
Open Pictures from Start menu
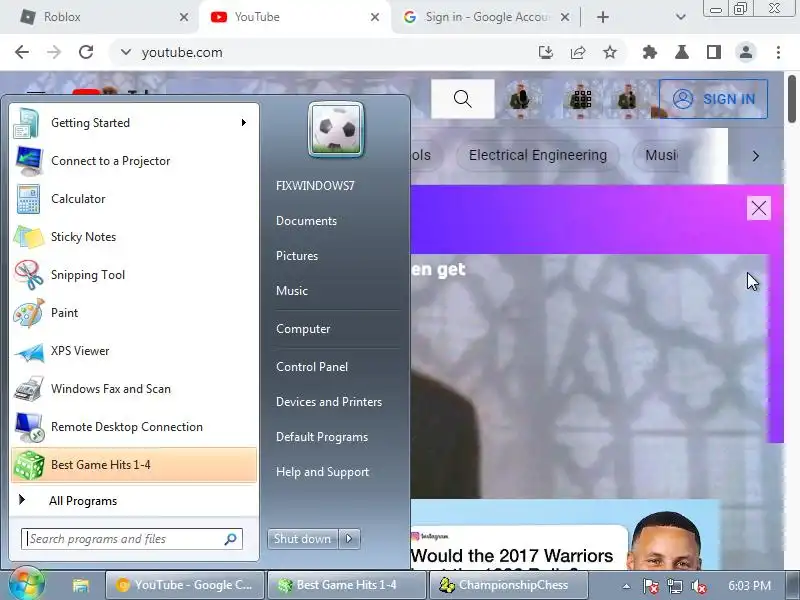[x=297, y=256]
